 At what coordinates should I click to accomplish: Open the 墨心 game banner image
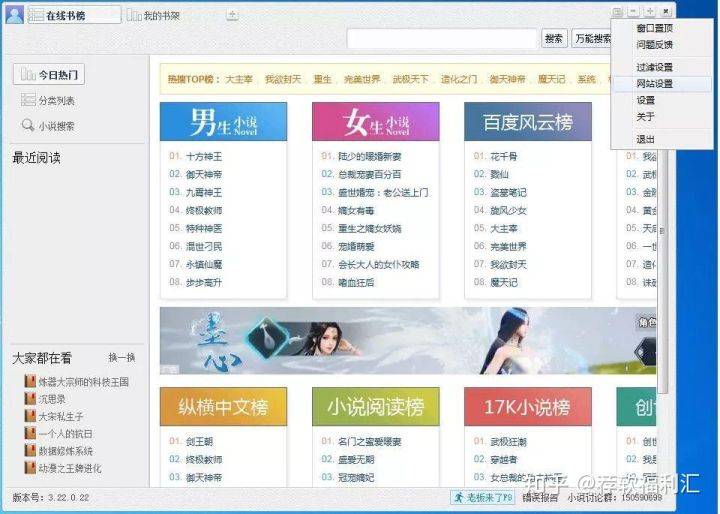coord(408,341)
